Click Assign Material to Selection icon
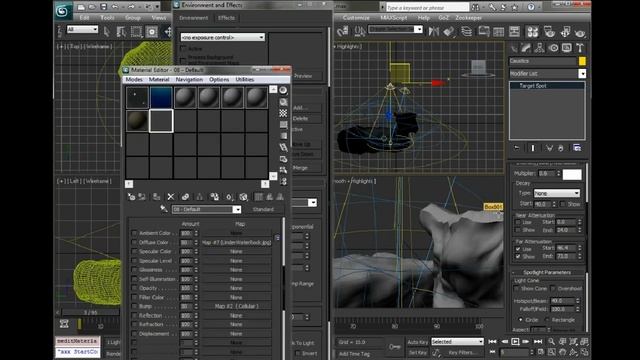 (156, 197)
